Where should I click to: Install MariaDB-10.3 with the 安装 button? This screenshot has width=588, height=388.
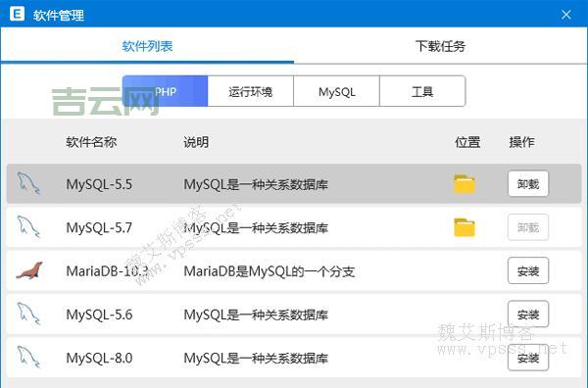[528, 270]
